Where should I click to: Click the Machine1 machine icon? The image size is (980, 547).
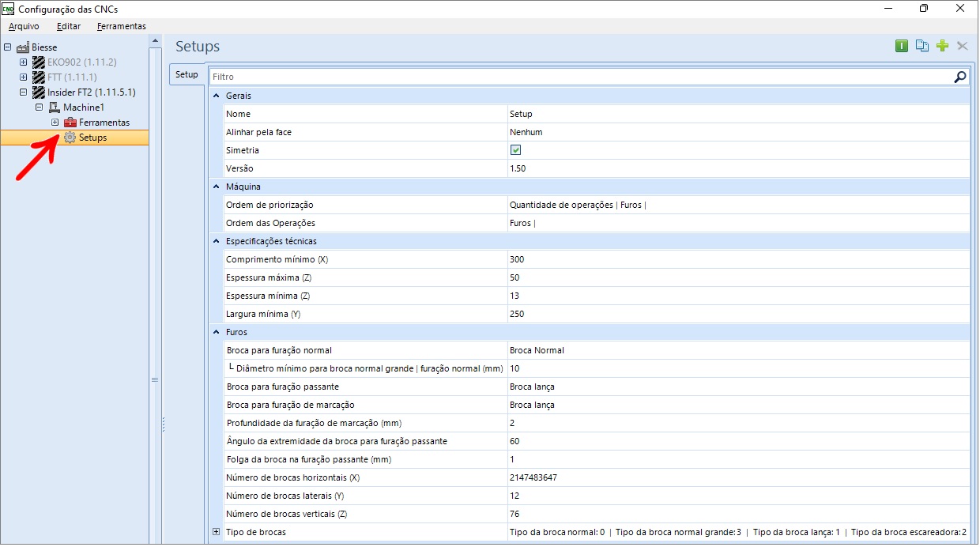tap(55, 108)
